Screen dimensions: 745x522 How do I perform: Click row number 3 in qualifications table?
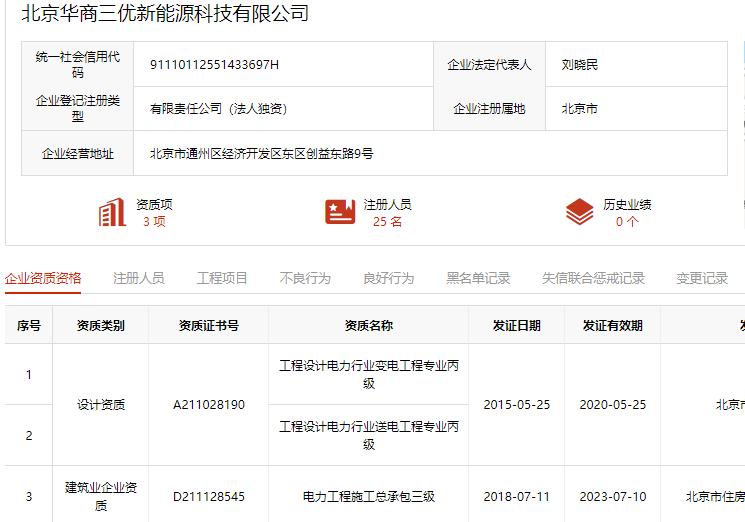coord(29,497)
